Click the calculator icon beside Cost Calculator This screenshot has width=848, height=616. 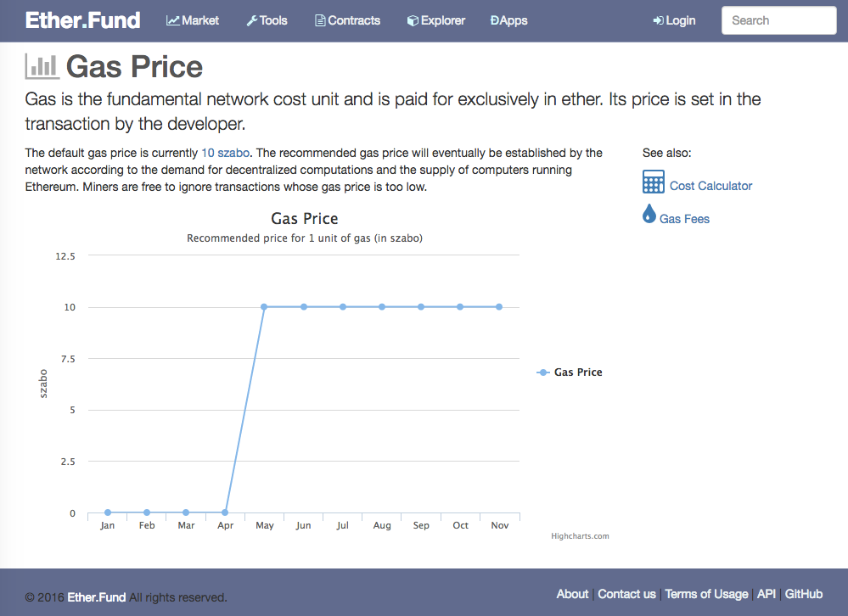(x=654, y=182)
